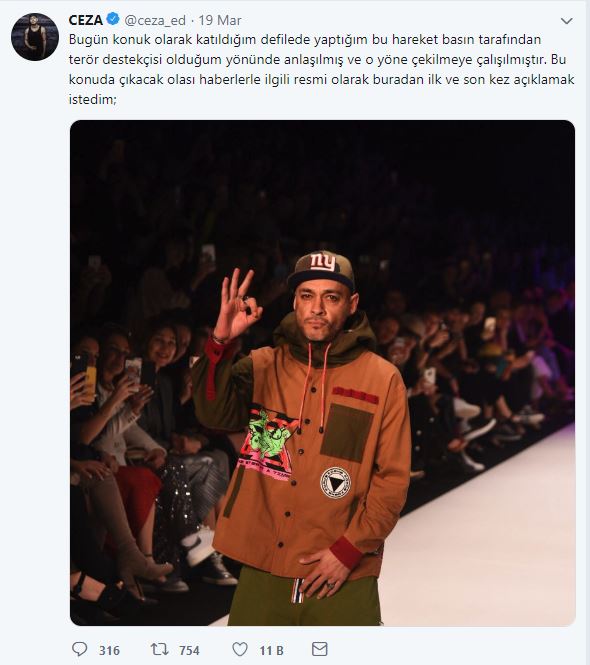Expand the tweet options chevron
The height and width of the screenshot is (665, 590).
[x=567, y=21]
